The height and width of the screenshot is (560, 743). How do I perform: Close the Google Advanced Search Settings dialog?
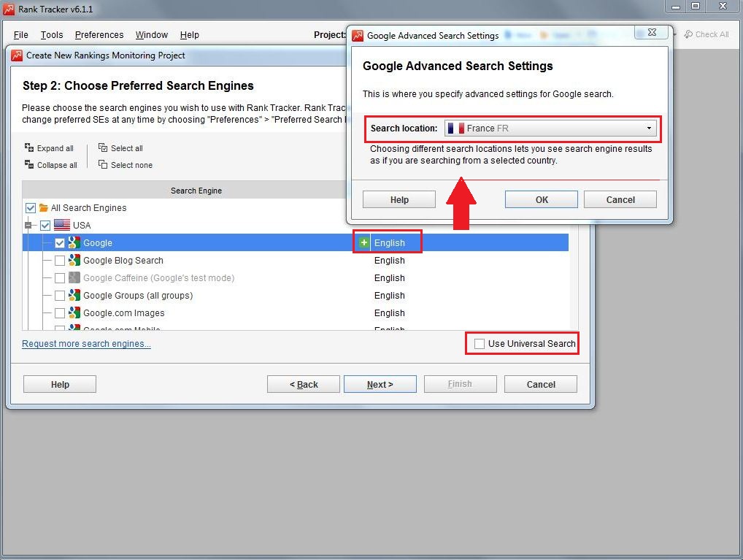point(652,32)
